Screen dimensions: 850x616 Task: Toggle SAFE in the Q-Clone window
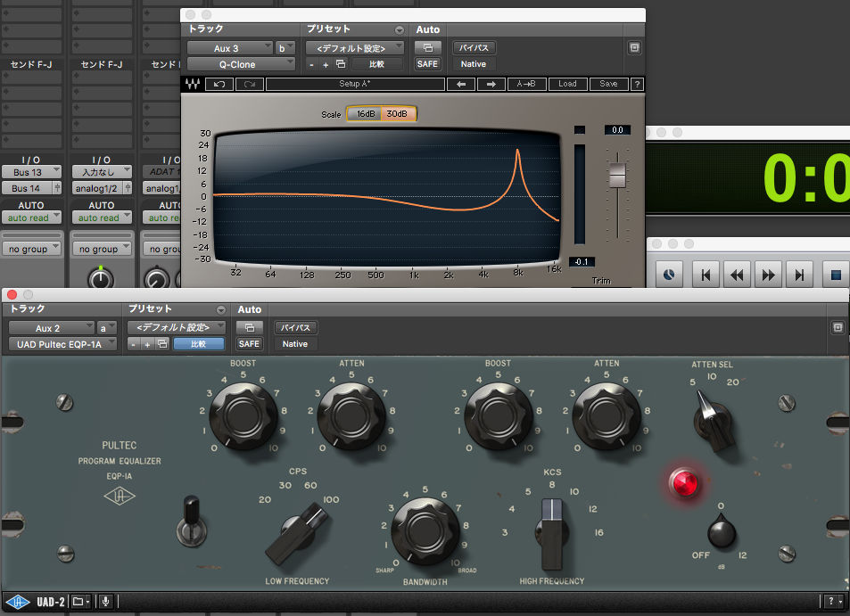pyautogui.click(x=428, y=64)
